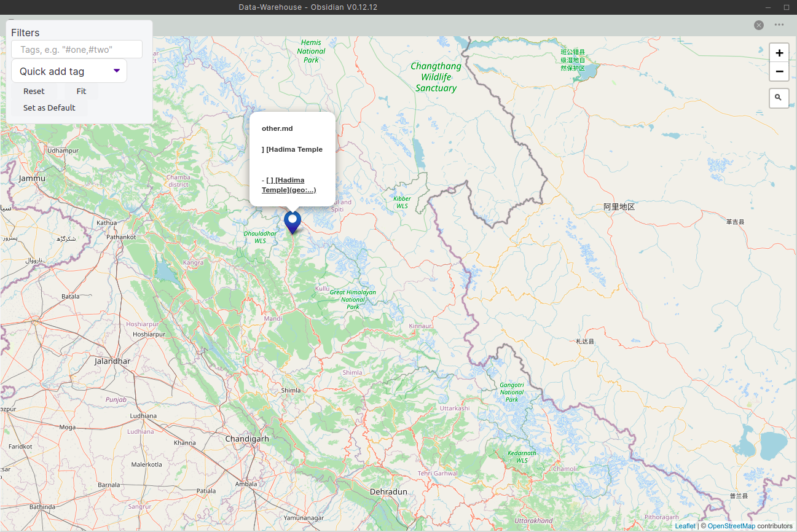Open the map search with the magnifier icon
797x532 pixels.
[779, 98]
